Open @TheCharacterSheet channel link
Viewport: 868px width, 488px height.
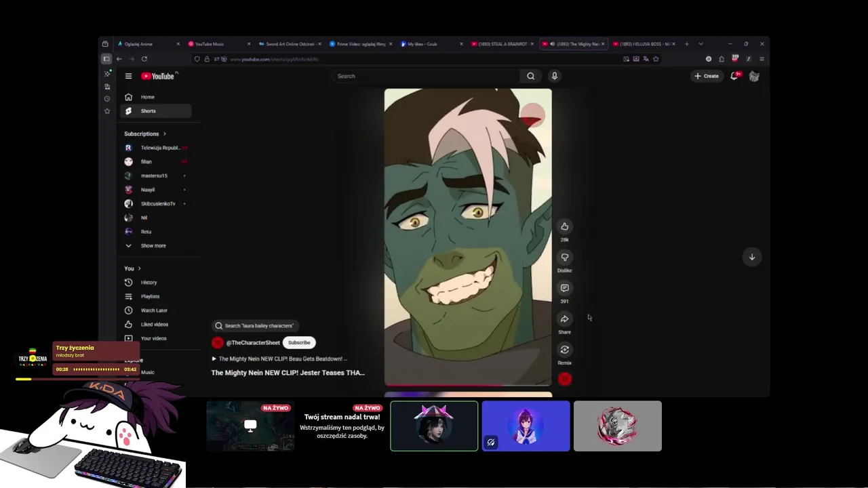[253, 343]
